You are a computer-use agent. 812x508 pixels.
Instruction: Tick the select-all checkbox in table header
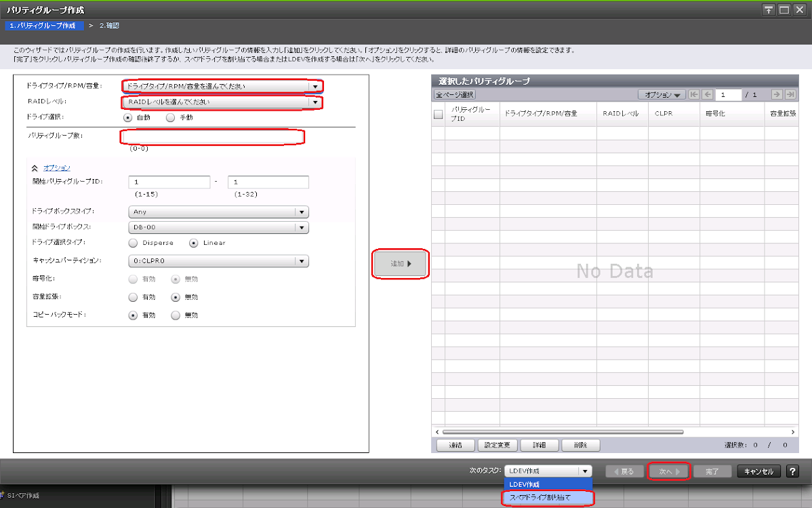pyautogui.click(x=438, y=115)
